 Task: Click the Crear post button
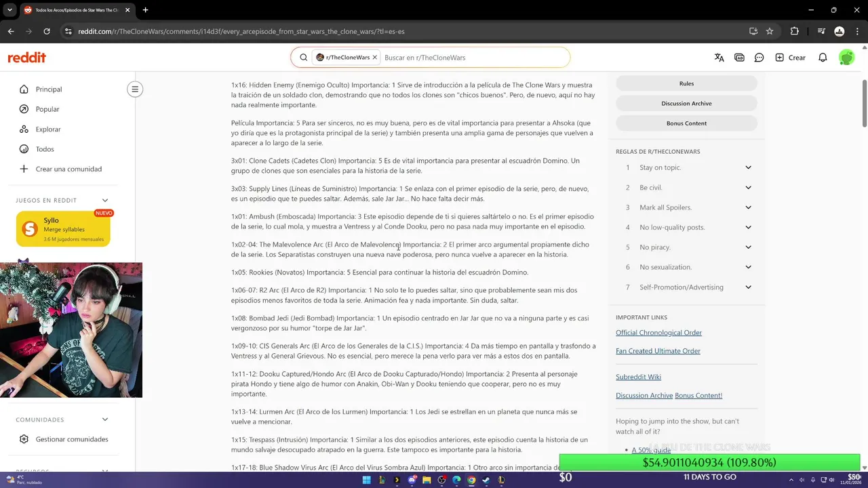(x=791, y=58)
